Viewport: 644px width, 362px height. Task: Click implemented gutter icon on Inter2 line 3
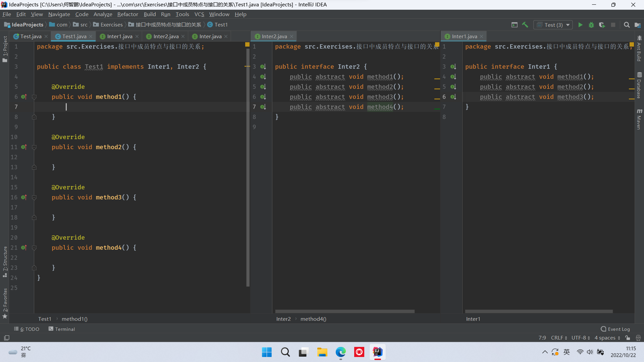pos(263,67)
